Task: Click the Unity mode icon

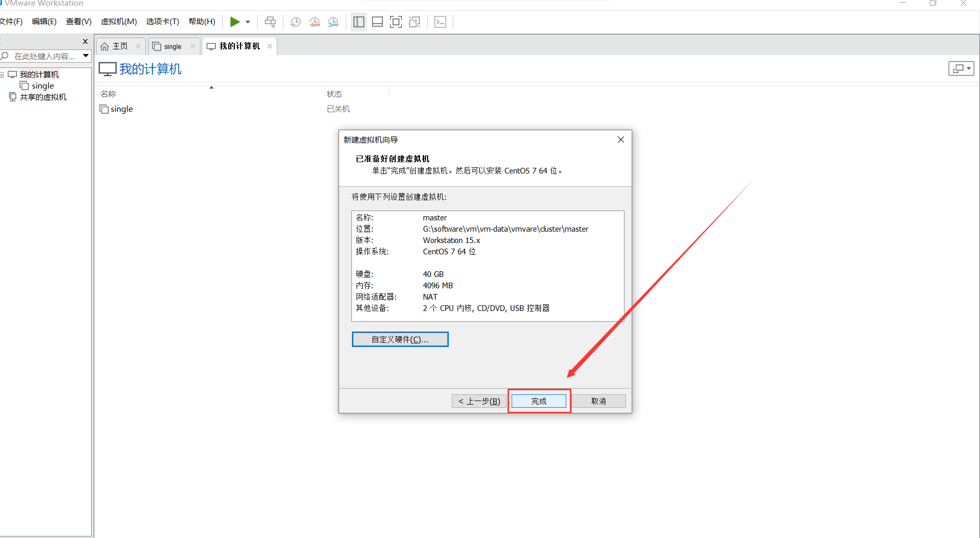Action: 414,22
